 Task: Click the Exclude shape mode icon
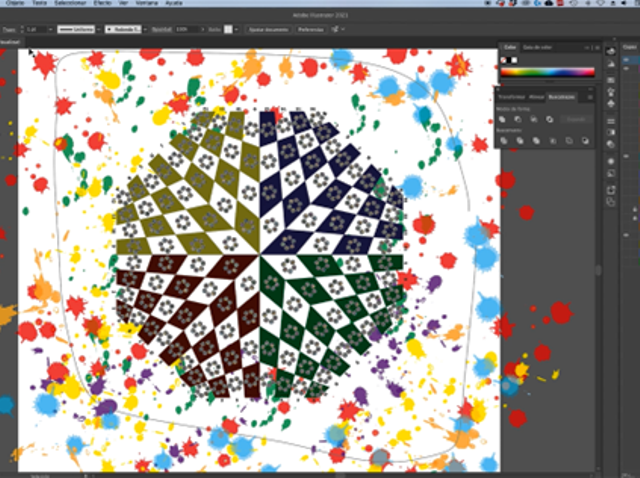(x=550, y=119)
